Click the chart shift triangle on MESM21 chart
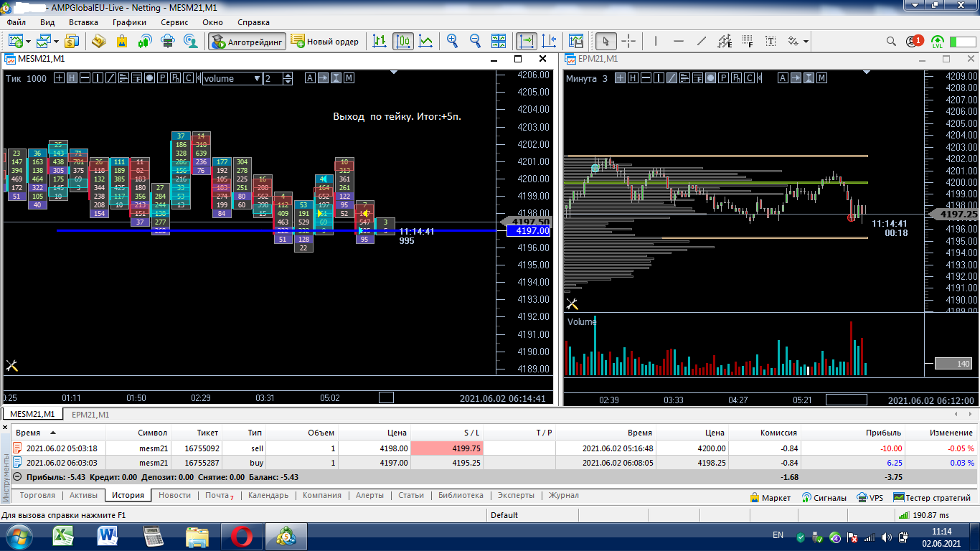Image resolution: width=980 pixels, height=551 pixels. [x=394, y=72]
